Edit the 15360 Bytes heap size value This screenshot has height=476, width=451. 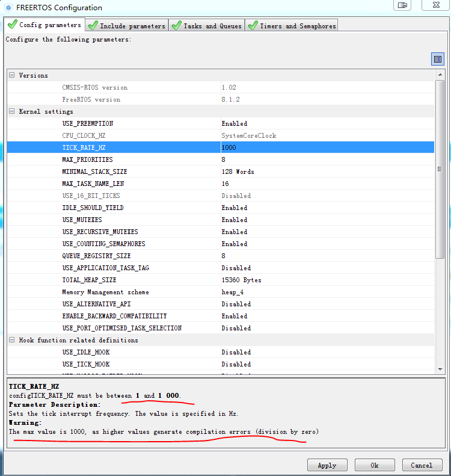coord(328,280)
